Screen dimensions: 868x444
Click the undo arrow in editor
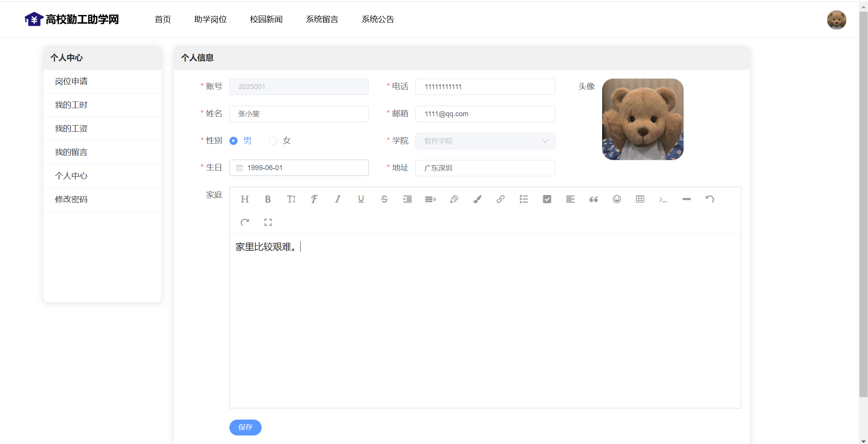click(x=710, y=199)
